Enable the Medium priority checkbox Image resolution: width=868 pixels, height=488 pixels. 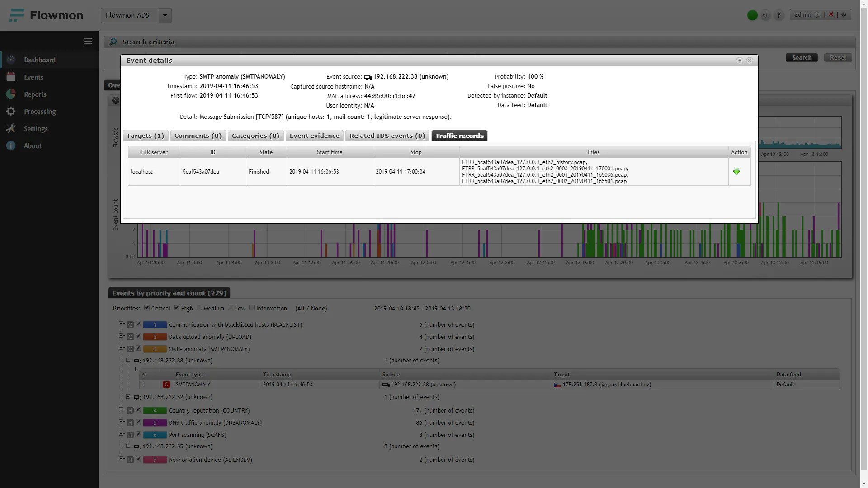(x=199, y=308)
